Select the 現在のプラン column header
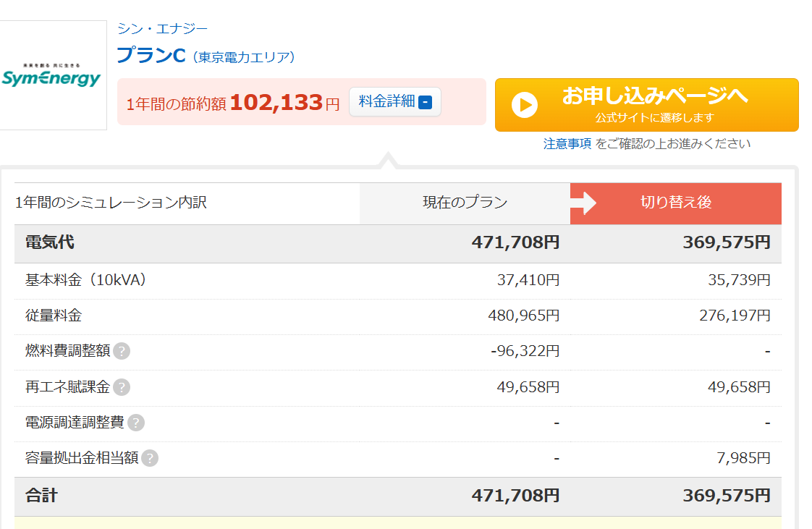 (465, 203)
